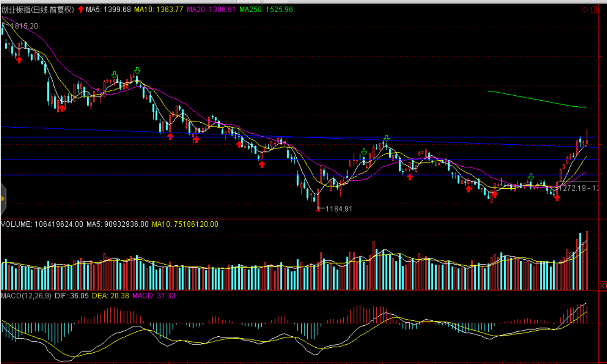The image size is (607, 364).
Task: Click the last red buy arrow before the rally
Action: click(557, 198)
